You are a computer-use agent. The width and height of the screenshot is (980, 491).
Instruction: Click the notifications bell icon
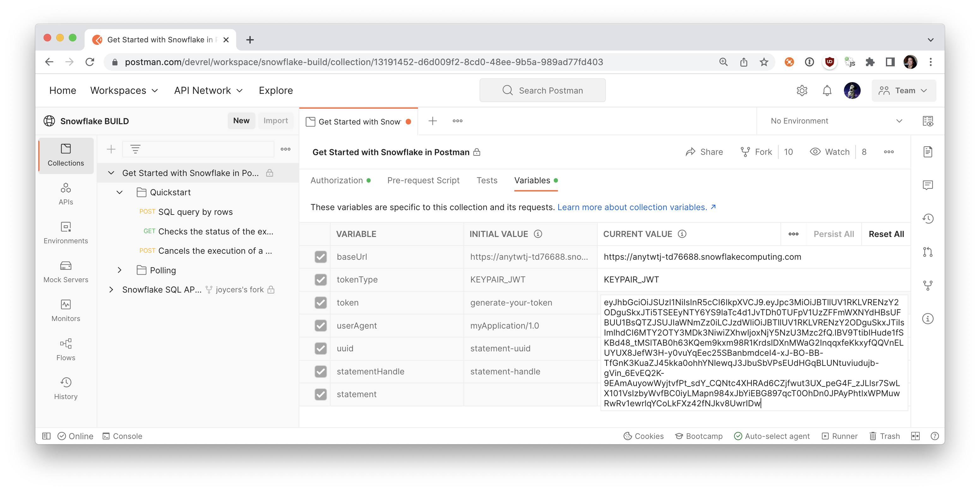(x=827, y=91)
